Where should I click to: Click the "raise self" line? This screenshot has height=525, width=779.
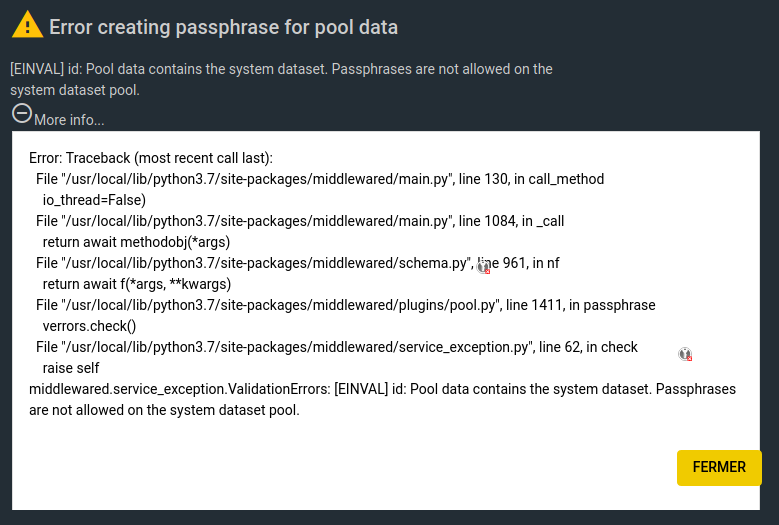click(71, 368)
